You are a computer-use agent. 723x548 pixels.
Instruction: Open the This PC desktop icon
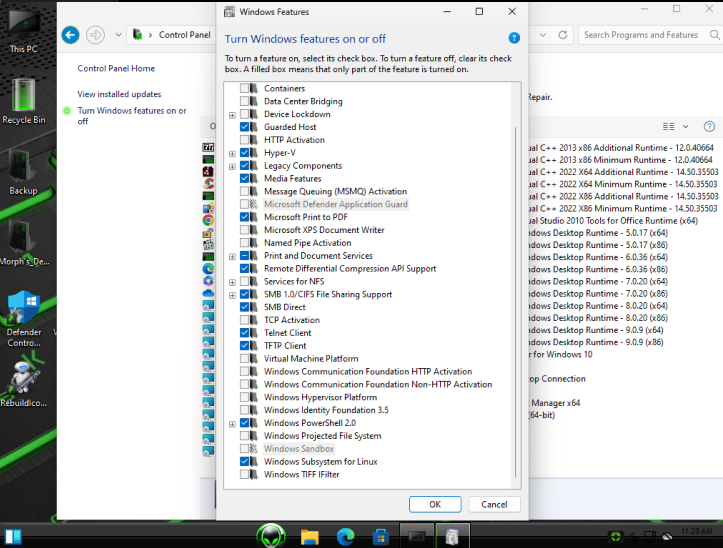click(24, 29)
